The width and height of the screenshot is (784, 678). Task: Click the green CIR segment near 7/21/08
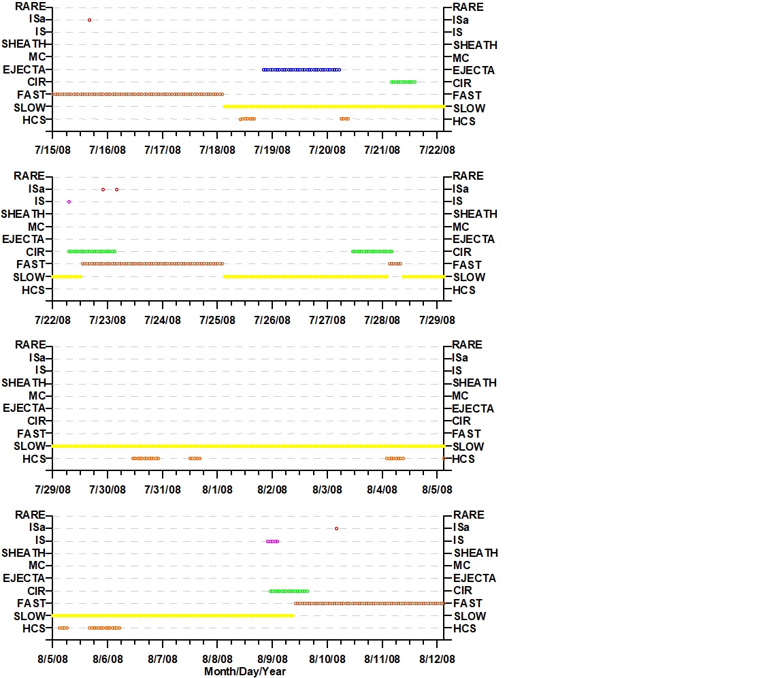[x=403, y=82]
